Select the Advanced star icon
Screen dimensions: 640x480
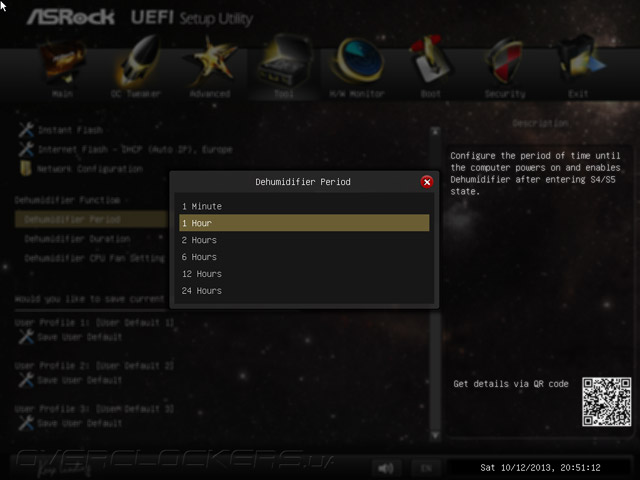[211, 61]
